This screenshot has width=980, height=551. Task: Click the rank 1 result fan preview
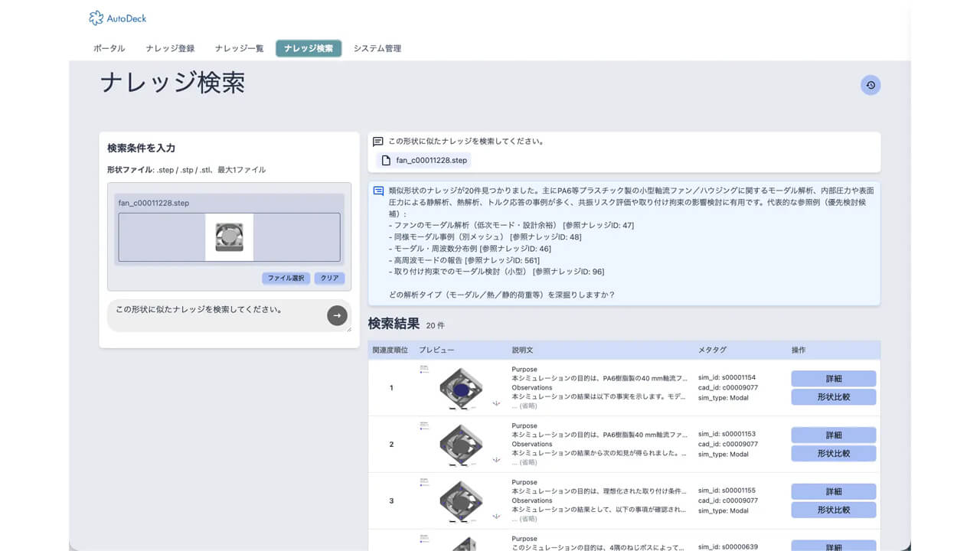pos(461,389)
